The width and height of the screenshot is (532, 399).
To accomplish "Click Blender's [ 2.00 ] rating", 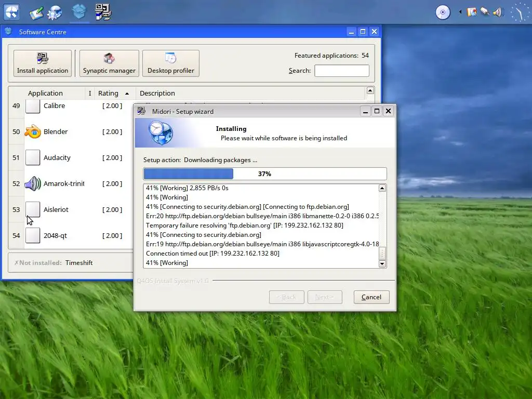I will [x=112, y=131].
